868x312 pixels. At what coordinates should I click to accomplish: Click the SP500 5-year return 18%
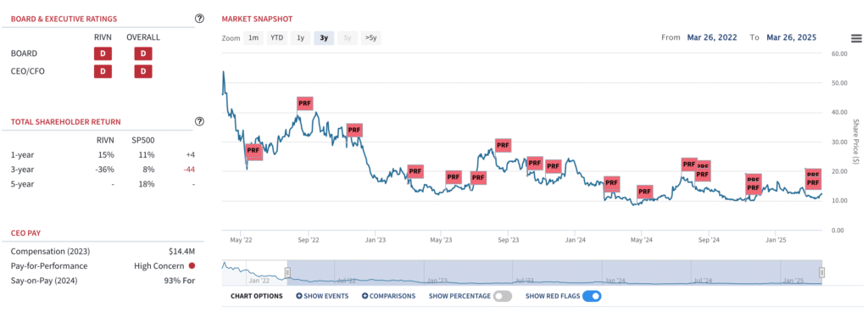147,184
